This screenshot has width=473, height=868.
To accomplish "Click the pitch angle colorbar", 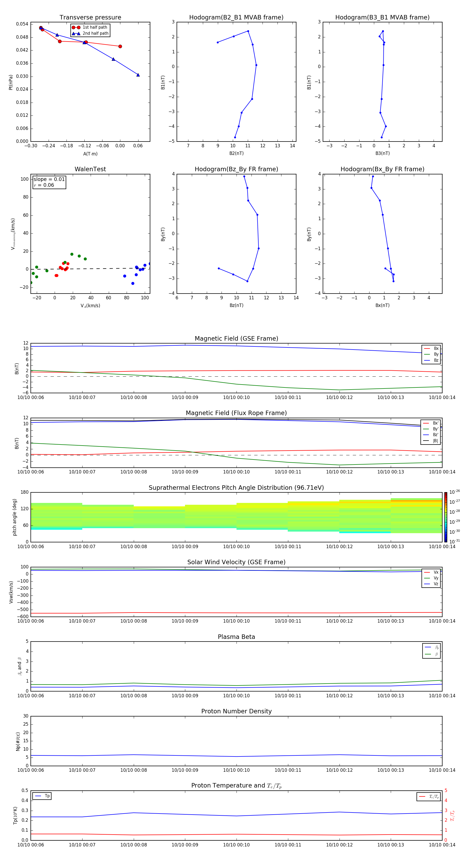I will [446, 517].
